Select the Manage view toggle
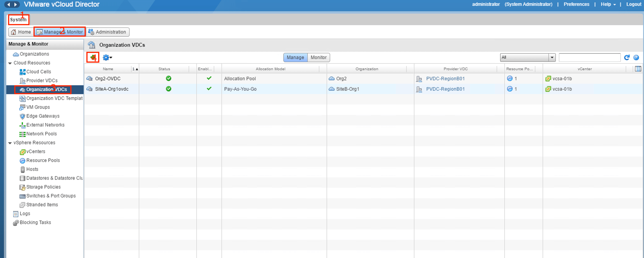The image size is (644, 258). [295, 57]
